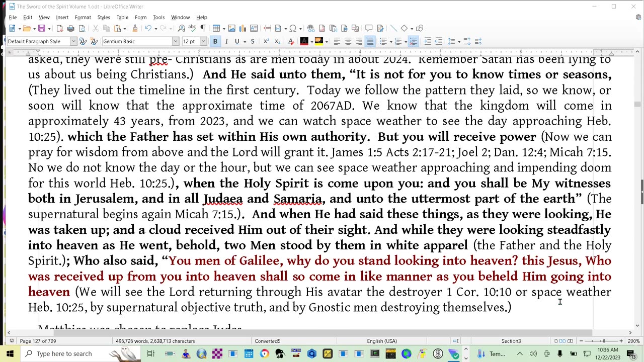Image resolution: width=644 pixels, height=362 pixels.
Task: Run spelling check with abc icon
Action: click(x=192, y=28)
